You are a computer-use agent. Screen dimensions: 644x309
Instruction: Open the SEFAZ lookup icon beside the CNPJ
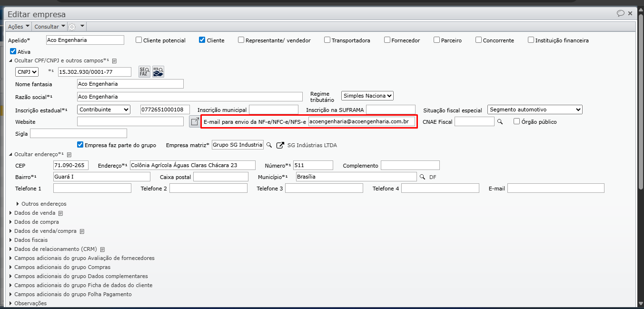144,72
